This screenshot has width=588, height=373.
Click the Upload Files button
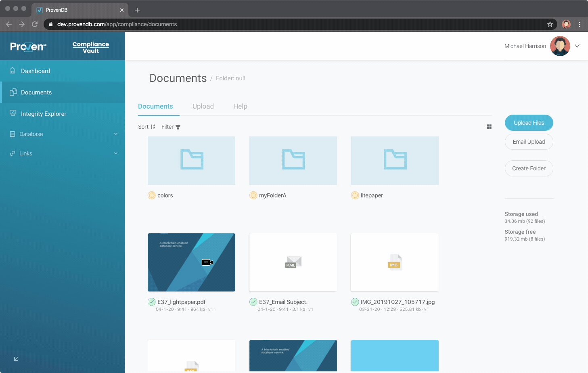pyautogui.click(x=529, y=123)
